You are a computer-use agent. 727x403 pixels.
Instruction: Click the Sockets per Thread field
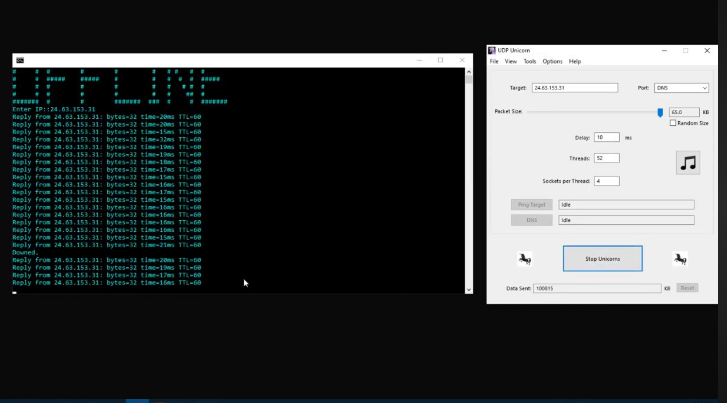[x=606, y=181]
